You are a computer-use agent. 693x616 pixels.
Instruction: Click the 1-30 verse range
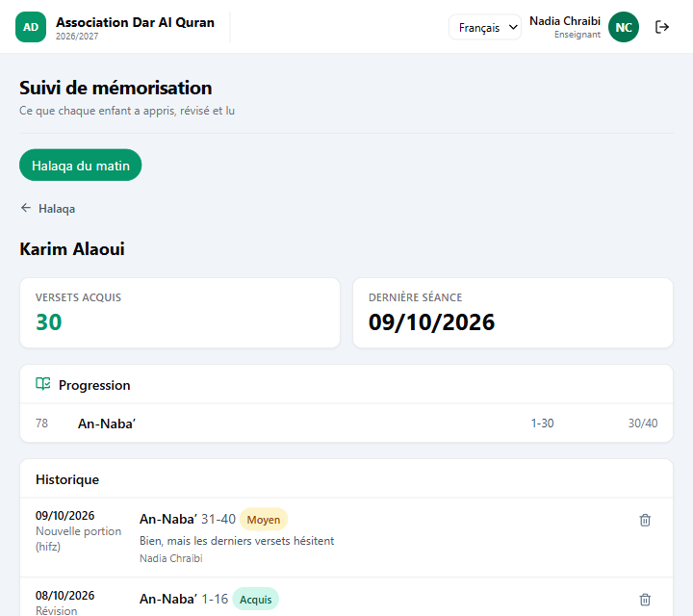click(x=542, y=423)
